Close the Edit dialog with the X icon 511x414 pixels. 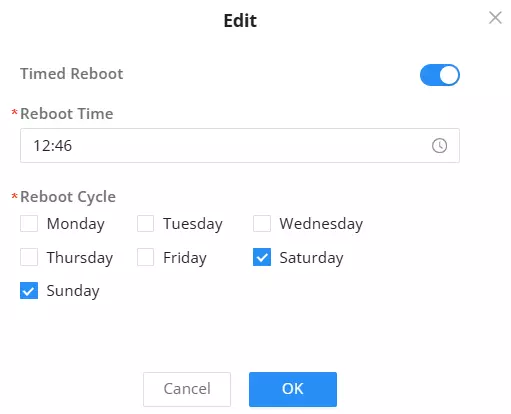(x=495, y=18)
